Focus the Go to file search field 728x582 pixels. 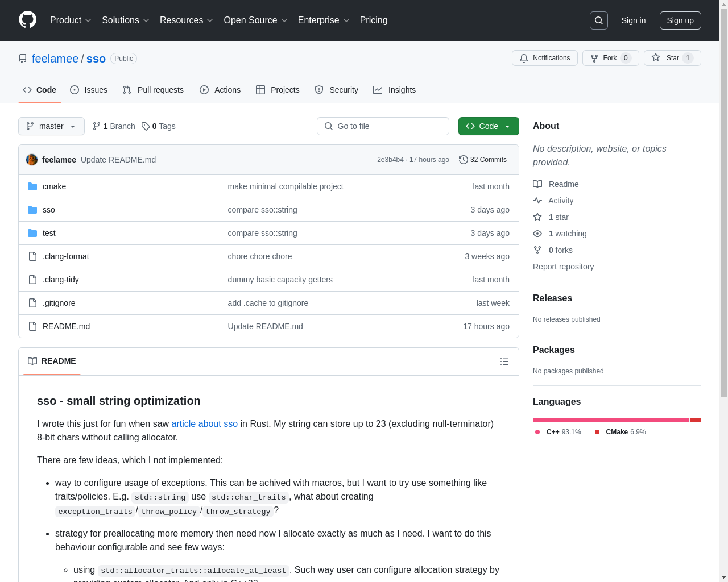click(383, 126)
